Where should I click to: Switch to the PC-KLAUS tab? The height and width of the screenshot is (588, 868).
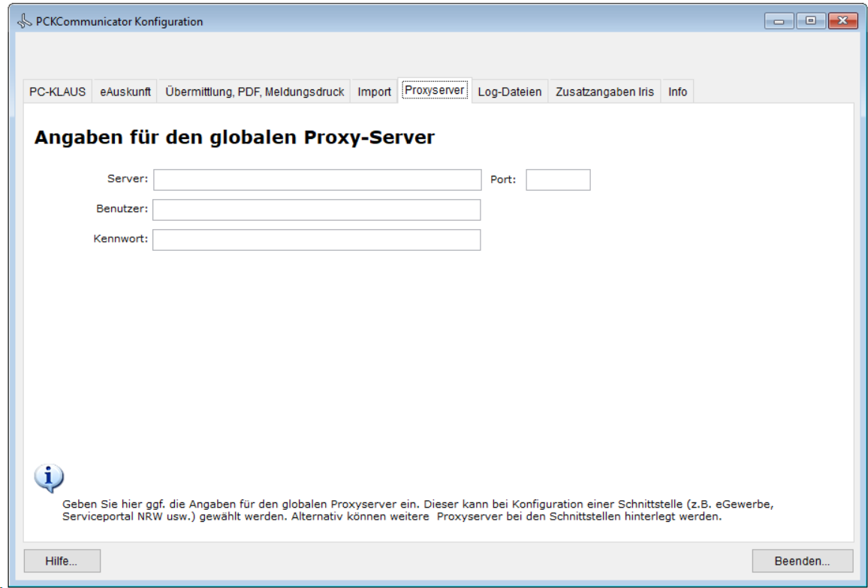tap(57, 92)
